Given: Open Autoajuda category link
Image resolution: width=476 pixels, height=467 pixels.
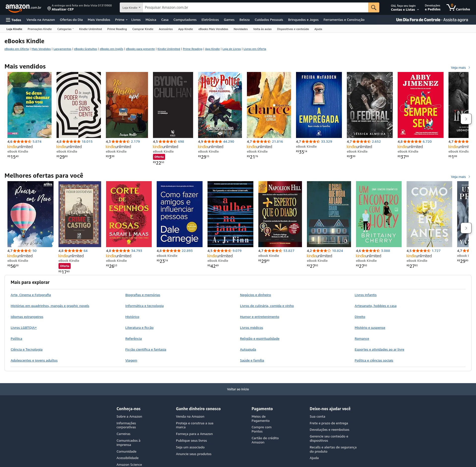Looking at the screenshot, I should (x=248, y=349).
